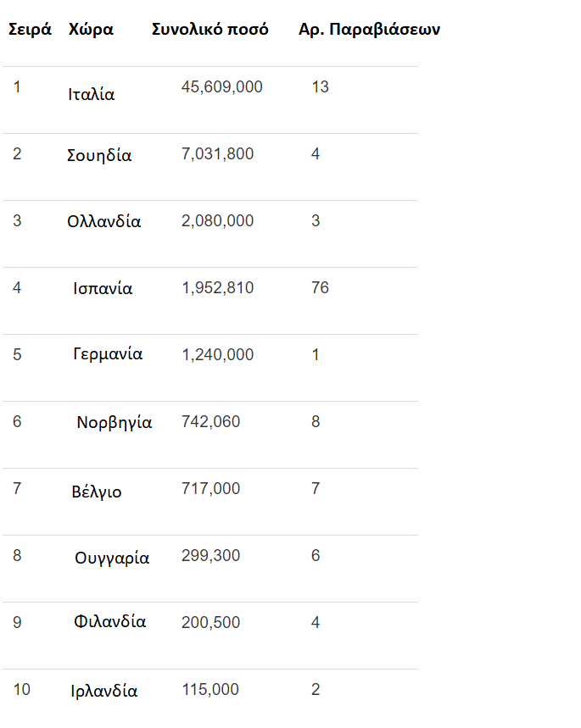This screenshot has height=728, width=581.
Task: Click the amount 7,031,800
Action: [217, 154]
